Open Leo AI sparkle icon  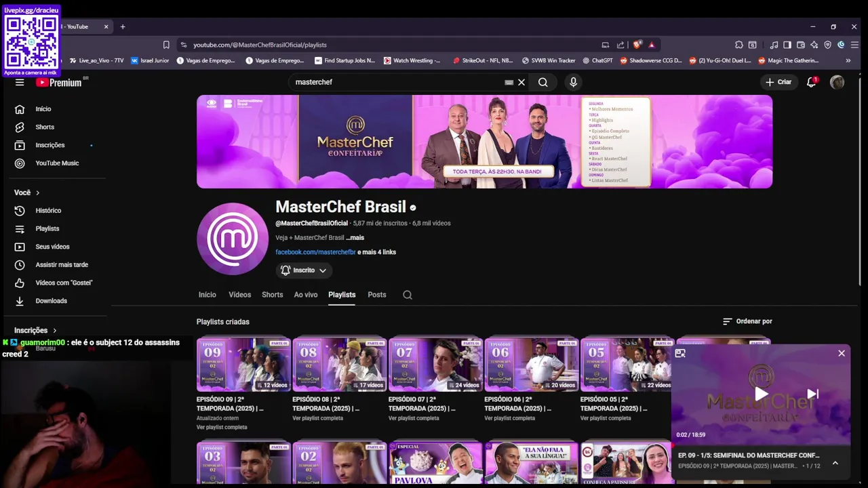point(814,45)
